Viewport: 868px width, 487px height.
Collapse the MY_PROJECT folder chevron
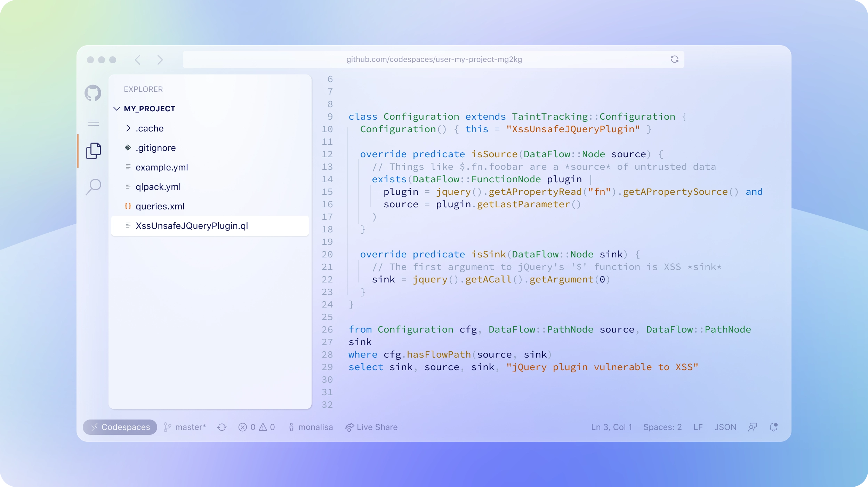click(117, 109)
